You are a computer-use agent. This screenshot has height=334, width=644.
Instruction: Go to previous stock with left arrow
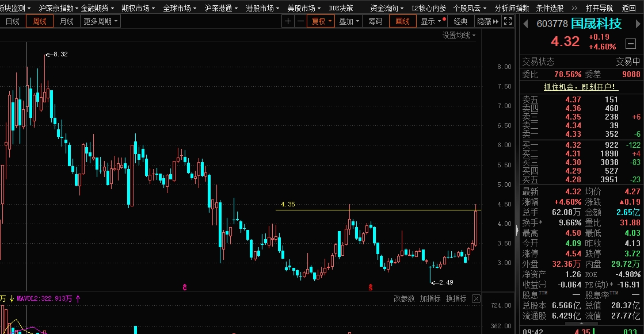525,24
